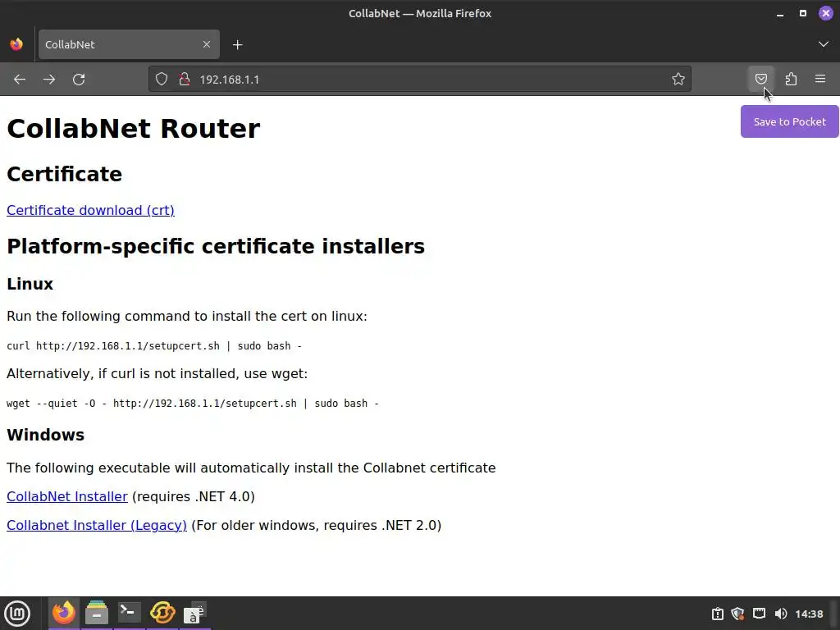Screen dimensions: 840x630
Task: Open the clock showing 14:38
Action: point(809,614)
